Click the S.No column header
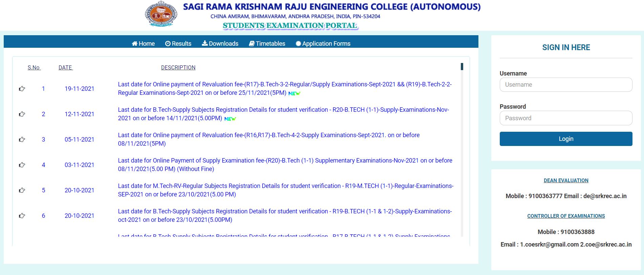This screenshot has height=275, width=644. (x=34, y=67)
